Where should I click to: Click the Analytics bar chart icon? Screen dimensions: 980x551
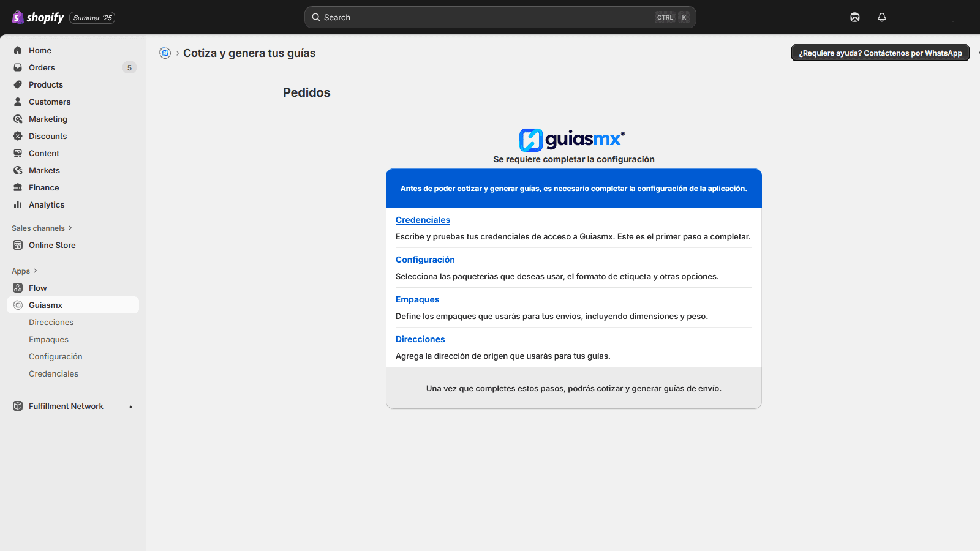(x=18, y=204)
